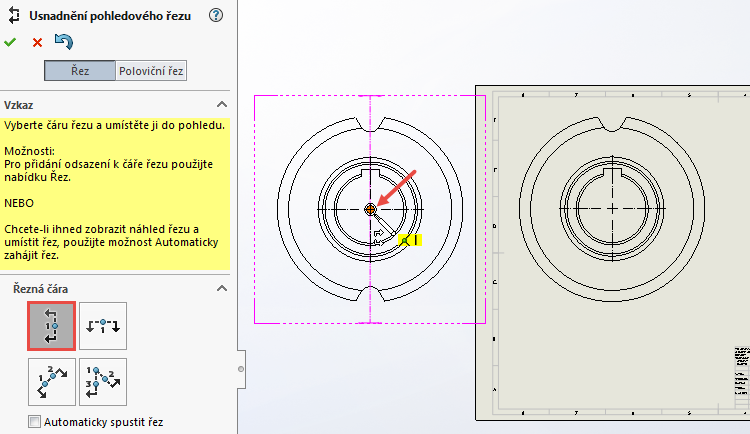Viewport: 750px width, 434px height.
Task: Cancel with the red X icon
Action: tap(37, 43)
